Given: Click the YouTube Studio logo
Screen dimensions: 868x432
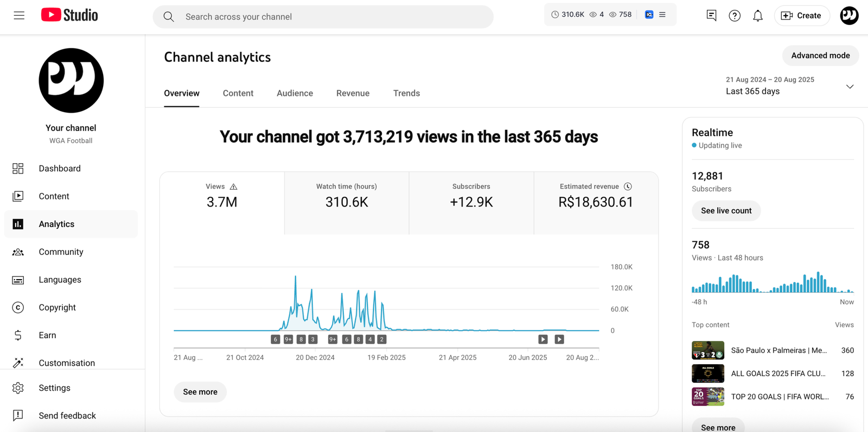Looking at the screenshot, I should pyautogui.click(x=69, y=15).
